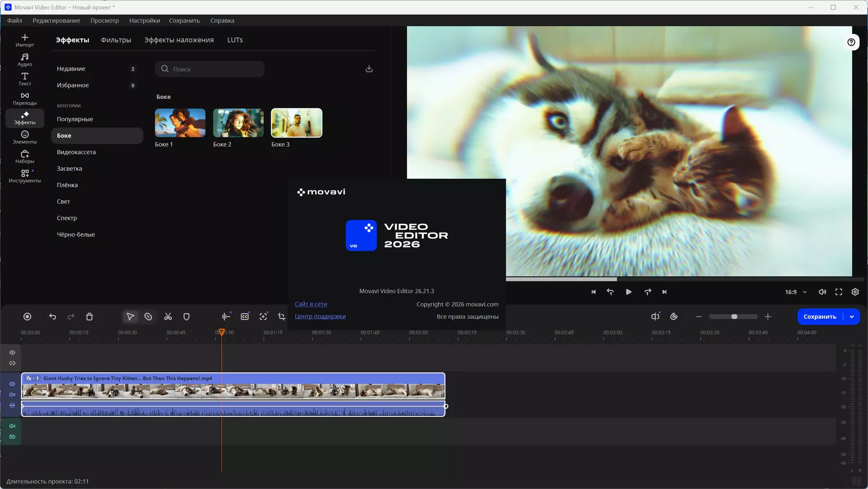The height and width of the screenshot is (489, 868).
Task: Open the Элементы section in sidebar
Action: 24,138
